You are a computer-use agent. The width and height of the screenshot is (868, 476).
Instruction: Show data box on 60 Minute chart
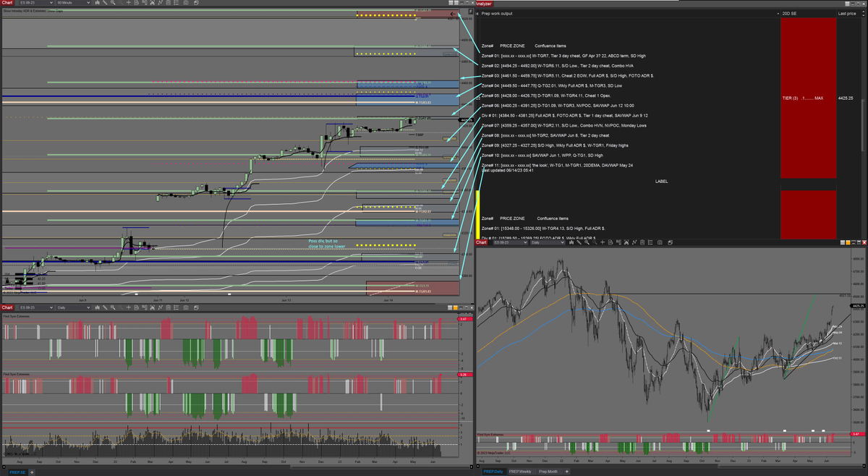pos(136,3)
